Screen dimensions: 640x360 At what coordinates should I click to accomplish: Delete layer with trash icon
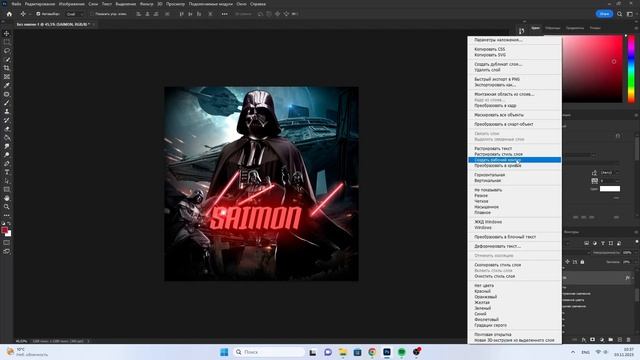(629, 340)
